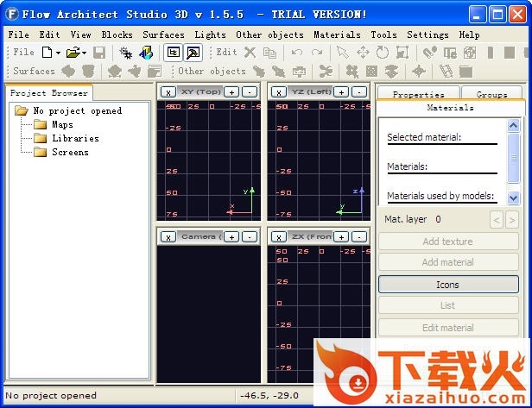Click the Open folder icon
532x408 pixels.
click(73, 53)
